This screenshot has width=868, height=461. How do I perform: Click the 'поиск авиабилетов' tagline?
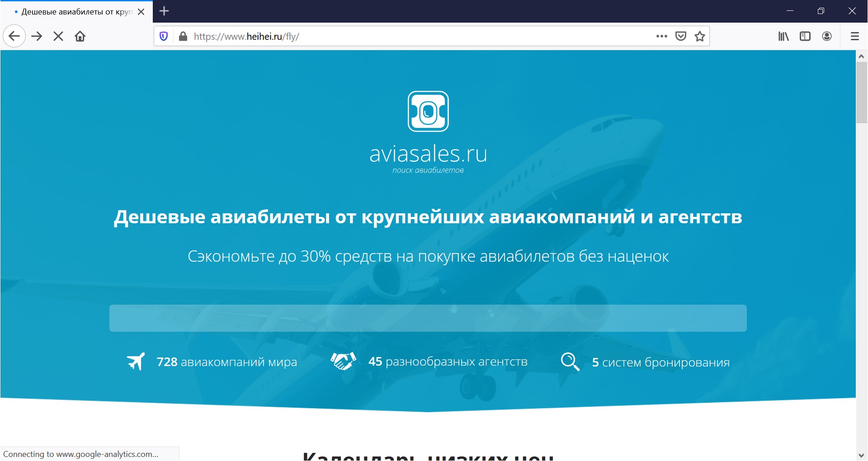click(428, 170)
